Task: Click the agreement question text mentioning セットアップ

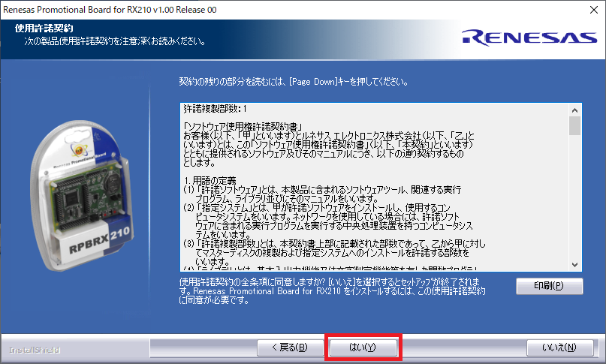Action: [333, 291]
